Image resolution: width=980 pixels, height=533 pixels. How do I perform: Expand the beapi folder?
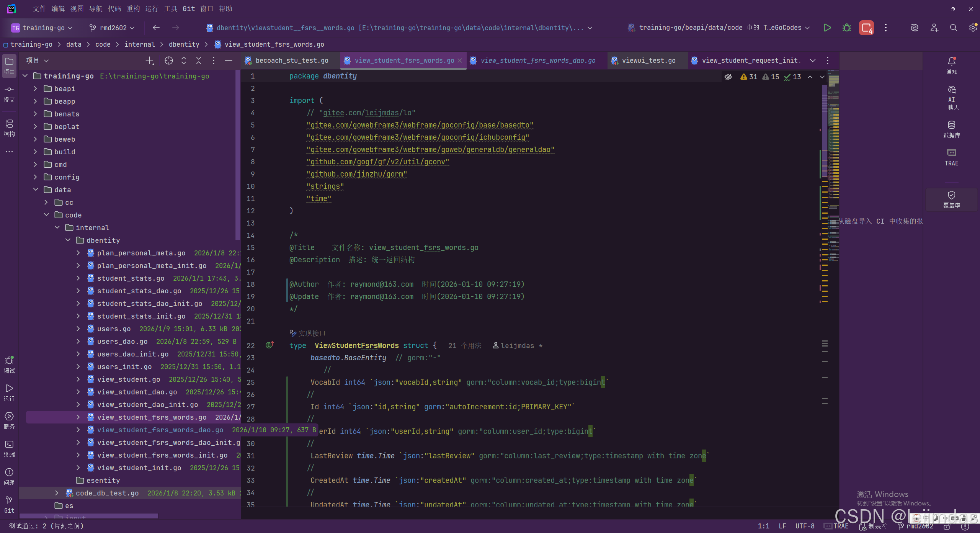click(35, 88)
